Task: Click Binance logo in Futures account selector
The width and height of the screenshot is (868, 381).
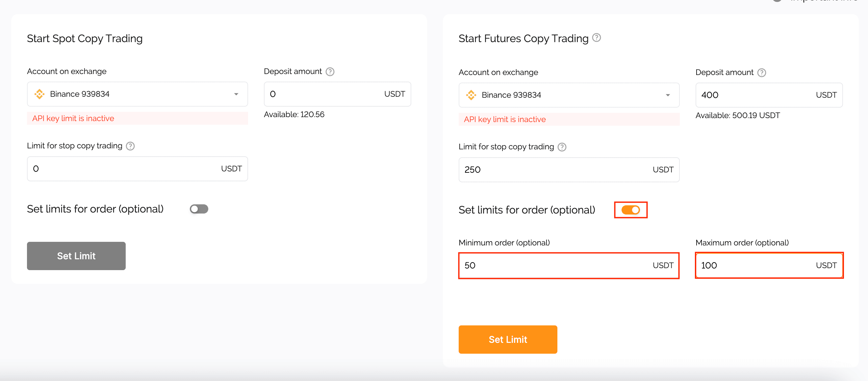Action: [x=471, y=95]
